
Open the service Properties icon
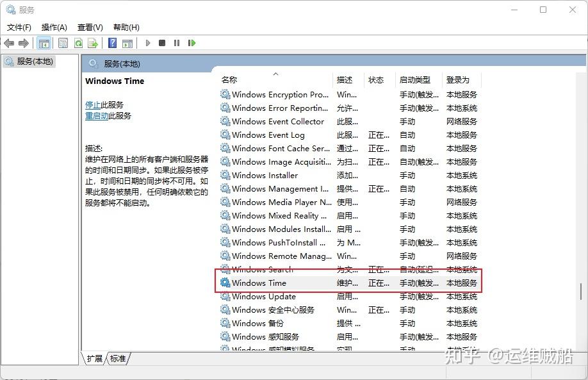63,43
